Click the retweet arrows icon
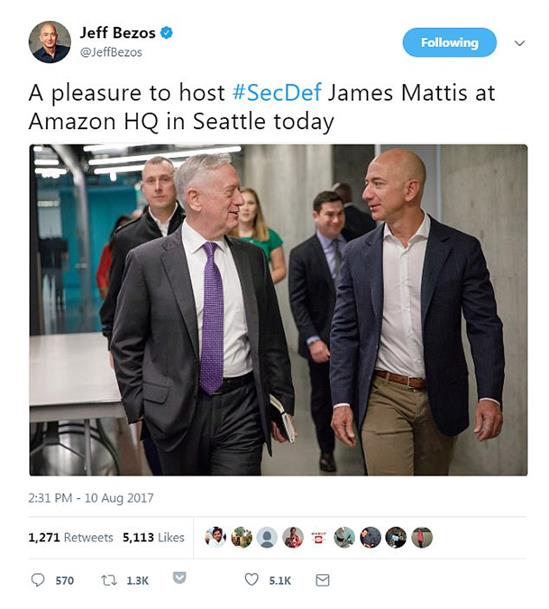 pos(109,580)
